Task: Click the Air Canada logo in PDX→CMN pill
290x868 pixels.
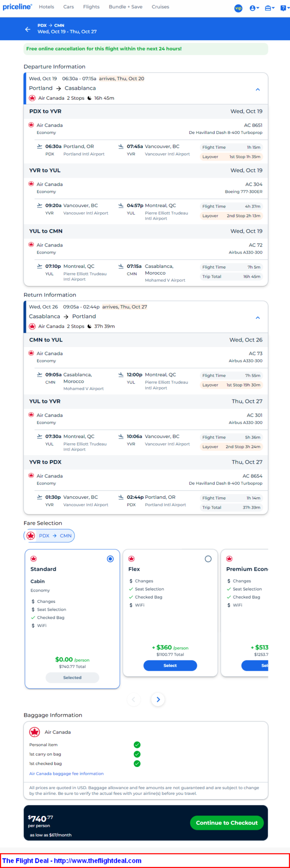Action: [31, 536]
